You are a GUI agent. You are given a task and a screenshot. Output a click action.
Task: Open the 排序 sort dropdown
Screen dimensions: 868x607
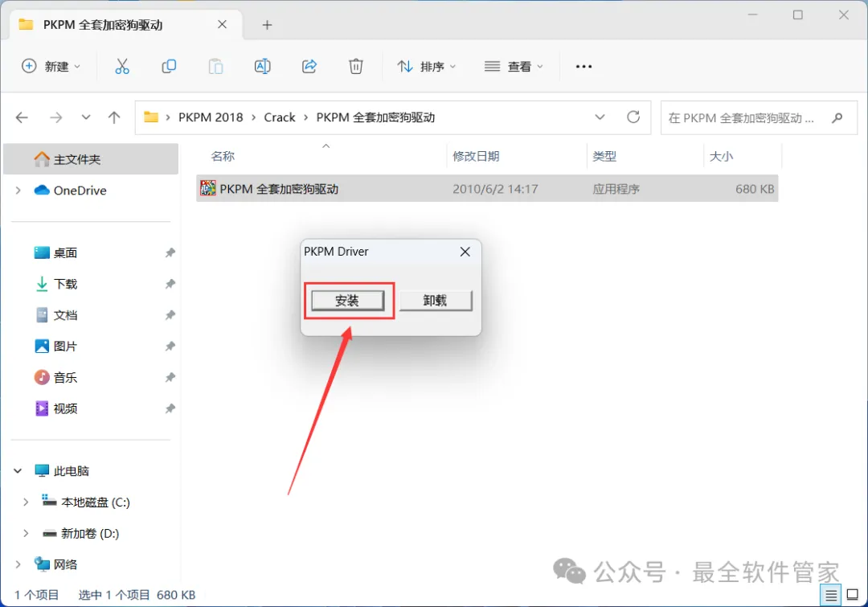426,67
